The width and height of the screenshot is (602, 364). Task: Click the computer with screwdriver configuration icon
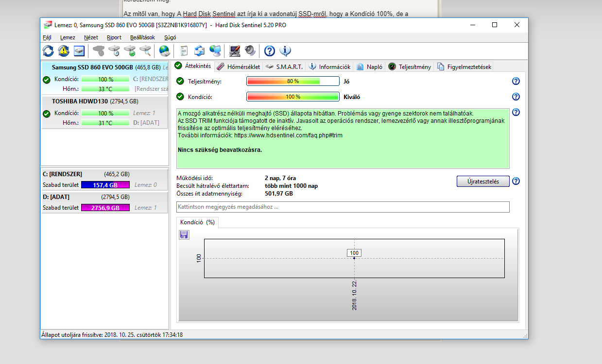[235, 50]
